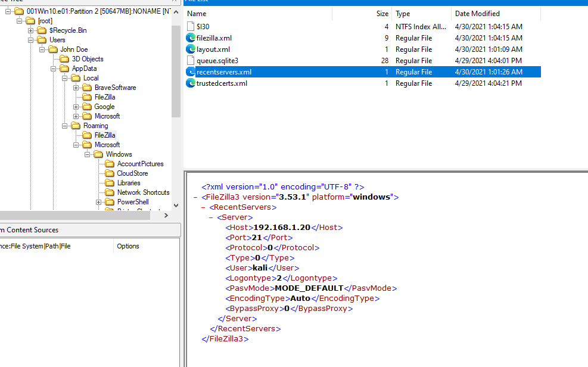Select the Roaming FileZilla folder in tree
The width and height of the screenshot is (588, 367).
click(104, 135)
